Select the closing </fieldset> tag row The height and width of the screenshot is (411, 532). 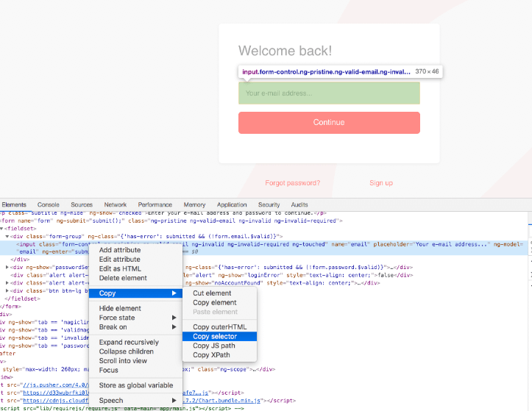point(22,299)
